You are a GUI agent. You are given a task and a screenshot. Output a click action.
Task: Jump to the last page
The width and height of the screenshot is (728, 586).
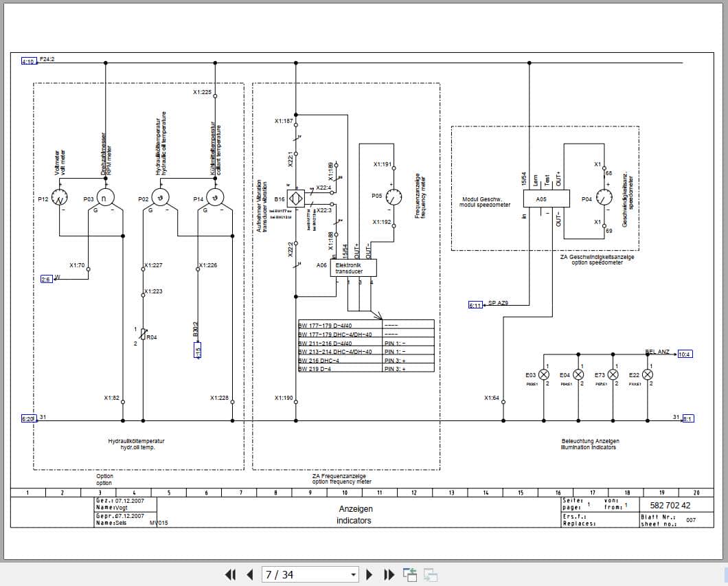coord(389,575)
